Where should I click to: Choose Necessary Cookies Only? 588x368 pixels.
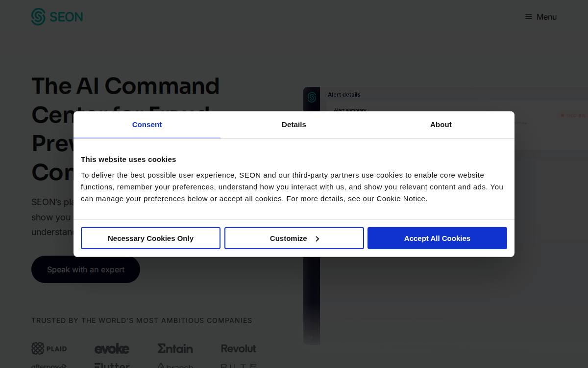tap(150, 238)
